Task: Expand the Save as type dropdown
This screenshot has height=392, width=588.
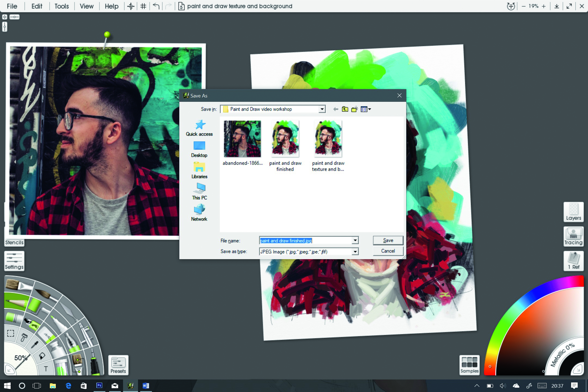Action: click(x=355, y=252)
